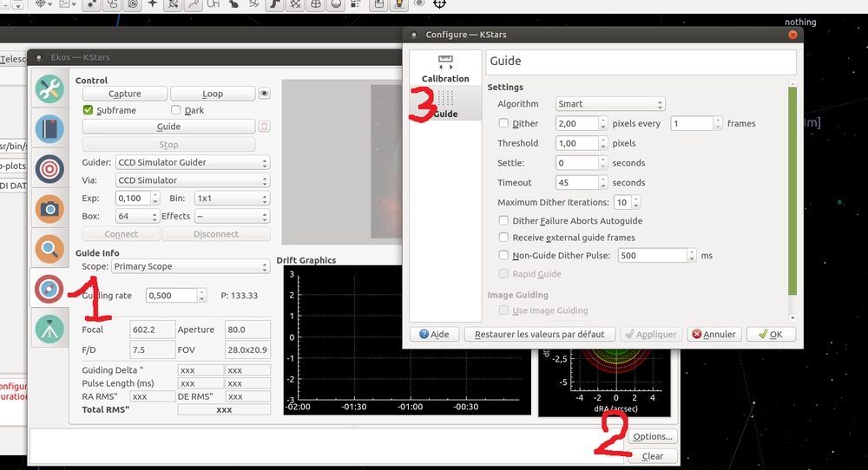
Task: Start guiding with the Guide button
Action: click(169, 126)
